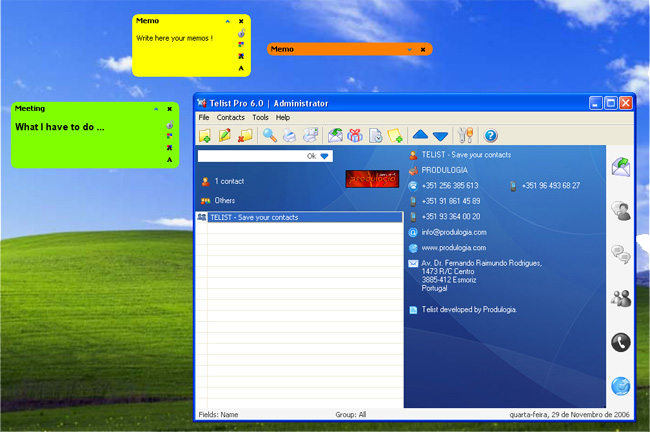650x432 pixels.
Task: Click the blue help question mark icon
Action: 491,135
